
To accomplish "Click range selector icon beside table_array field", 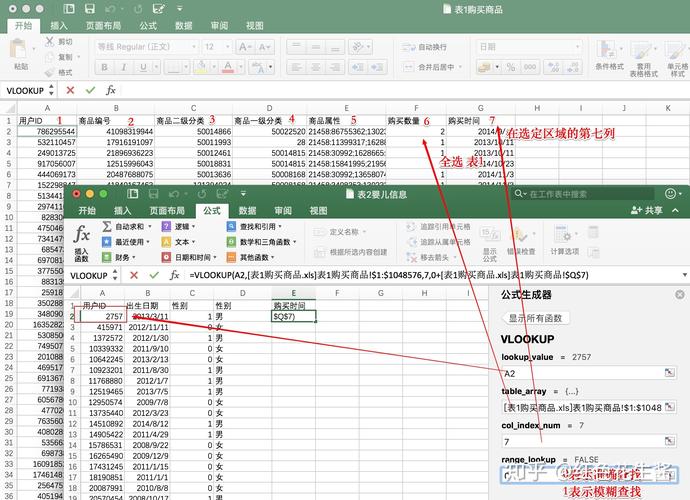I will pyautogui.click(x=669, y=407).
